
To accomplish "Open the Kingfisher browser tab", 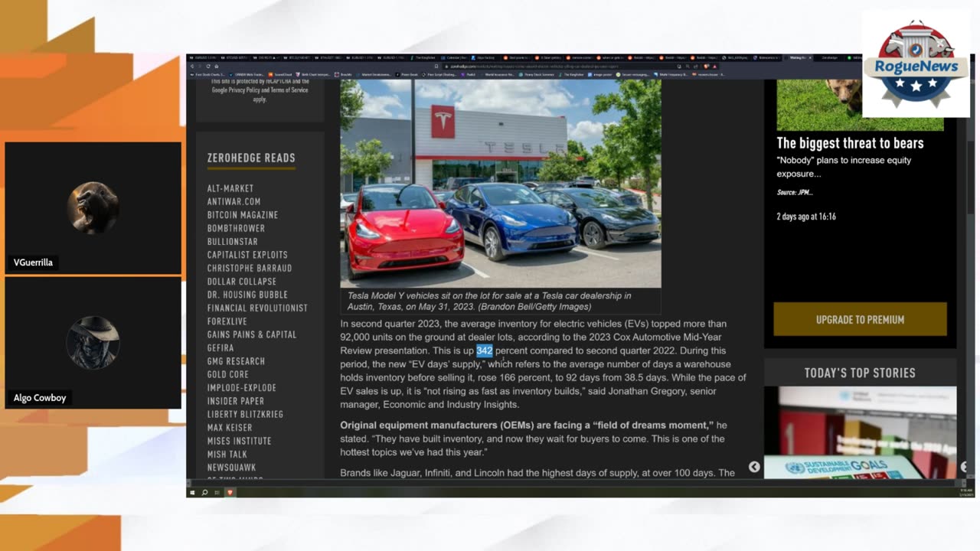I will tap(423, 57).
